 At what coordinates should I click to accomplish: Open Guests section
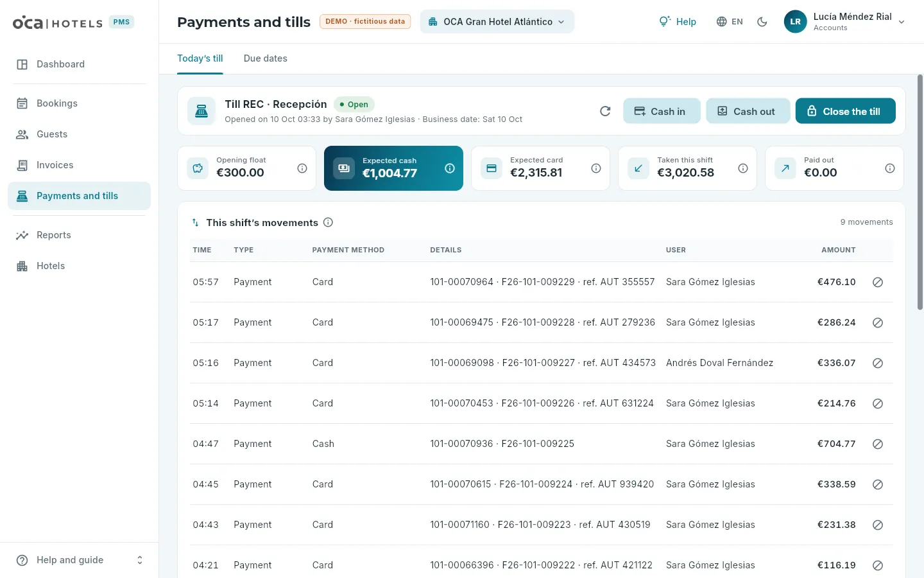pyautogui.click(x=80, y=134)
